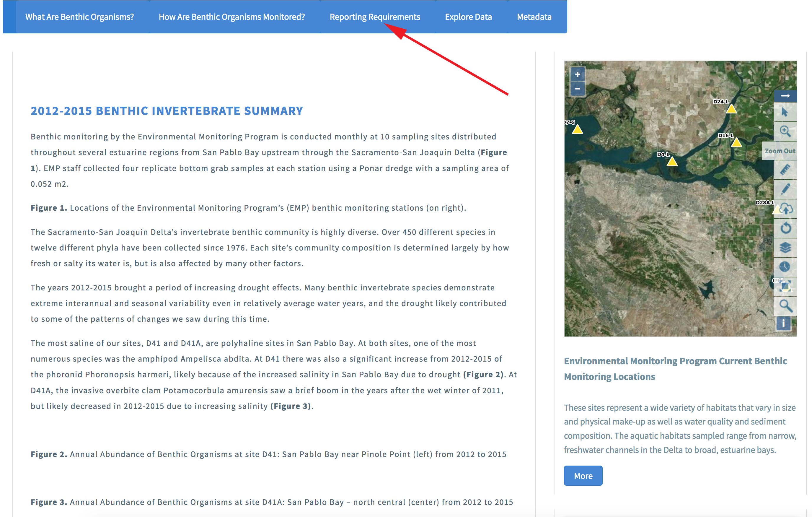Go to Reporting Requirements tab
The width and height of the screenshot is (812, 517).
(375, 17)
